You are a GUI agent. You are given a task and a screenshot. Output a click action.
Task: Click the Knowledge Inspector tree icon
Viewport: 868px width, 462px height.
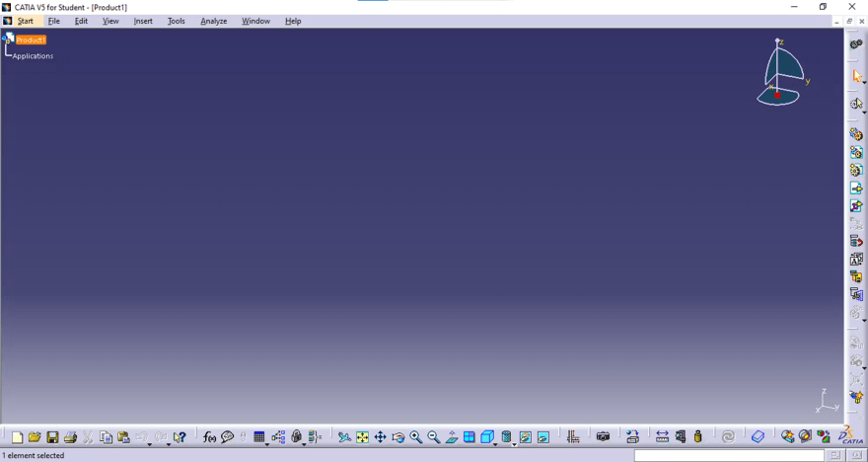click(x=278, y=437)
